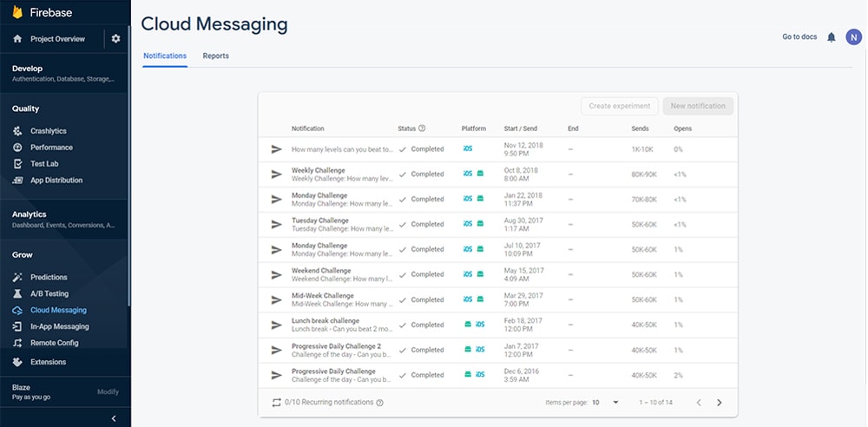Open the user account avatar N
Viewport: 868px width, 427px height.
[853, 37]
